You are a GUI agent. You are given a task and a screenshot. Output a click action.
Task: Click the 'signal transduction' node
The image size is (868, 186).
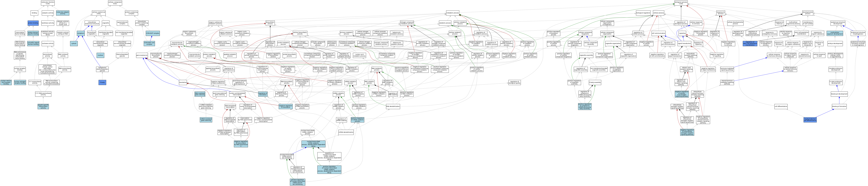(x=684, y=44)
